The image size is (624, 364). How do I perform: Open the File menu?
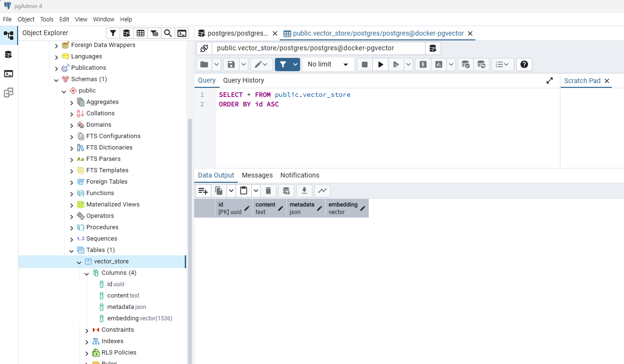pyautogui.click(x=7, y=19)
